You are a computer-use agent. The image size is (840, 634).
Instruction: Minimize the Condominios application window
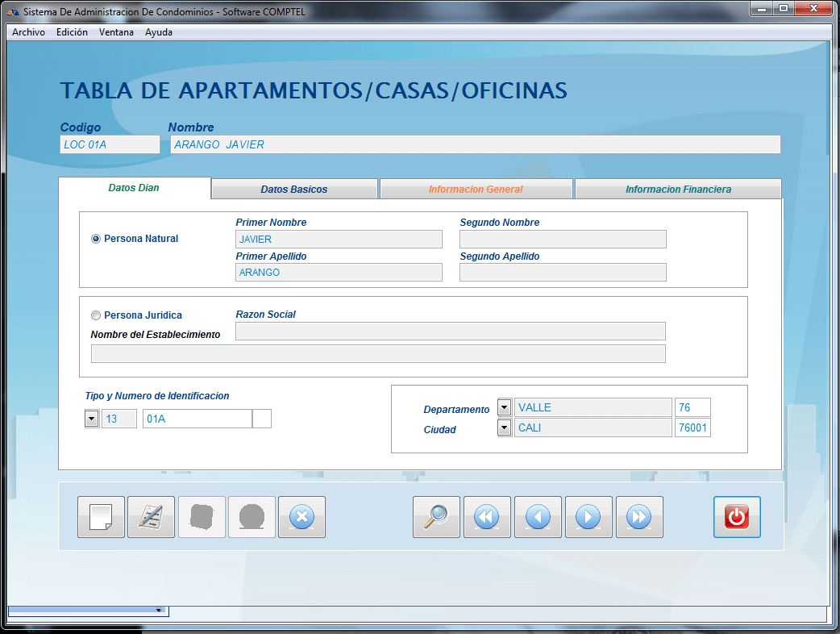point(761,9)
